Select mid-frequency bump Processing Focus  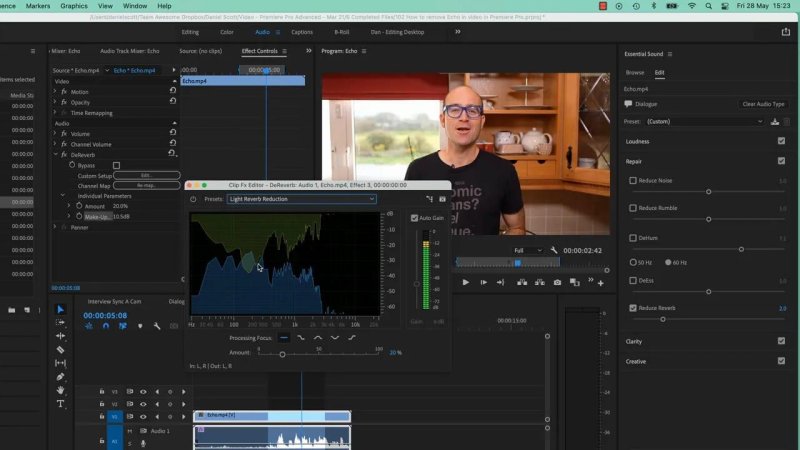click(x=318, y=338)
